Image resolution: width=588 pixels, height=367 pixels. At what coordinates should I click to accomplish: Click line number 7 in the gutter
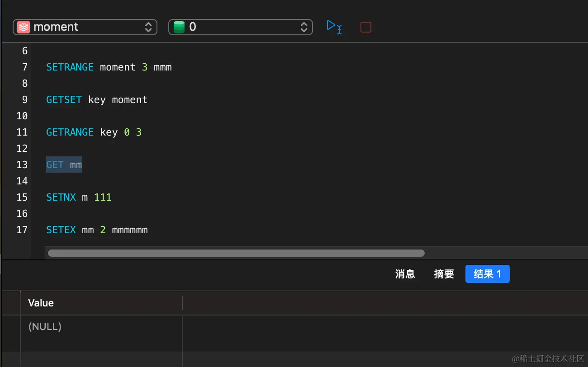tap(25, 67)
